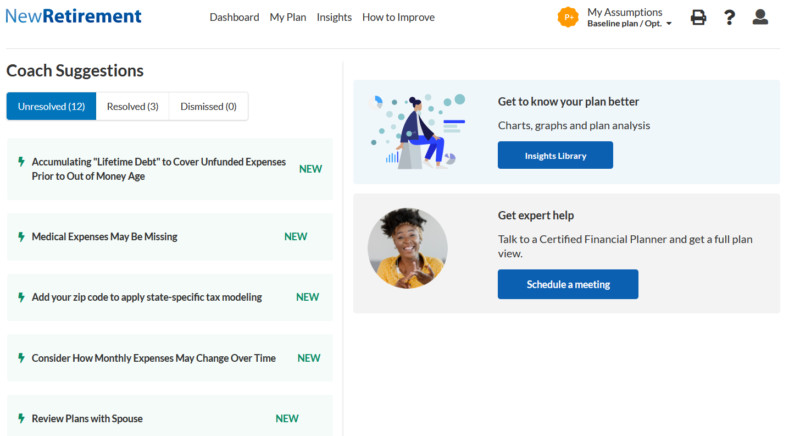Click lightning icon beside zip code suggestion

click(21, 297)
